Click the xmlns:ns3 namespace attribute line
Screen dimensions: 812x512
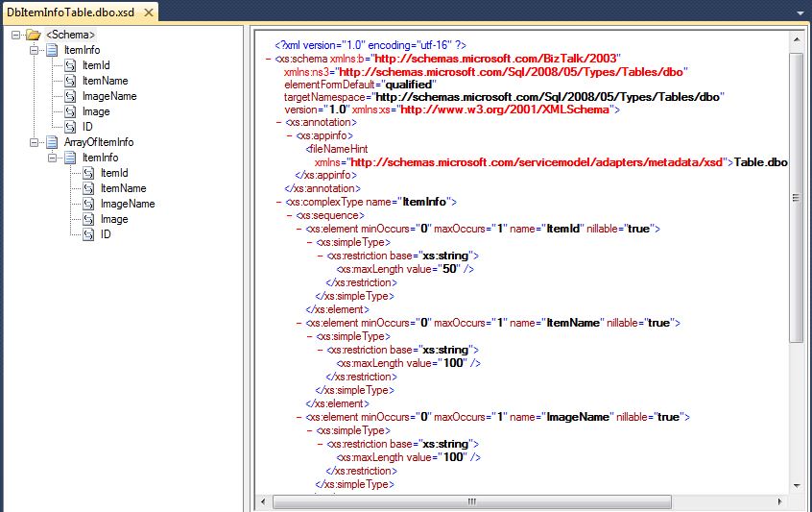click(x=486, y=72)
